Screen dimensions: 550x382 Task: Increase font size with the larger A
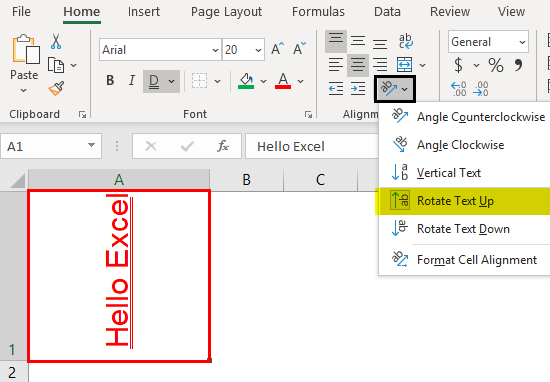point(277,48)
